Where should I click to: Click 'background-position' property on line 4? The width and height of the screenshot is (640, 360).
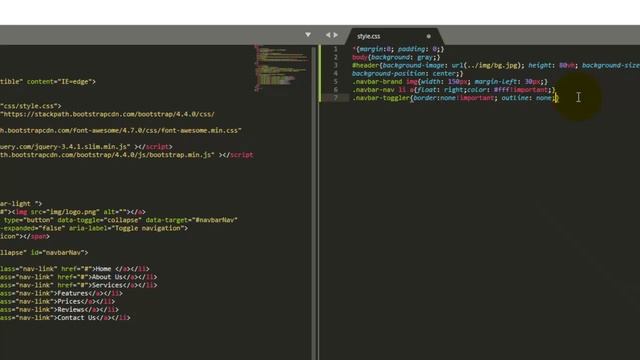pyautogui.click(x=389, y=73)
